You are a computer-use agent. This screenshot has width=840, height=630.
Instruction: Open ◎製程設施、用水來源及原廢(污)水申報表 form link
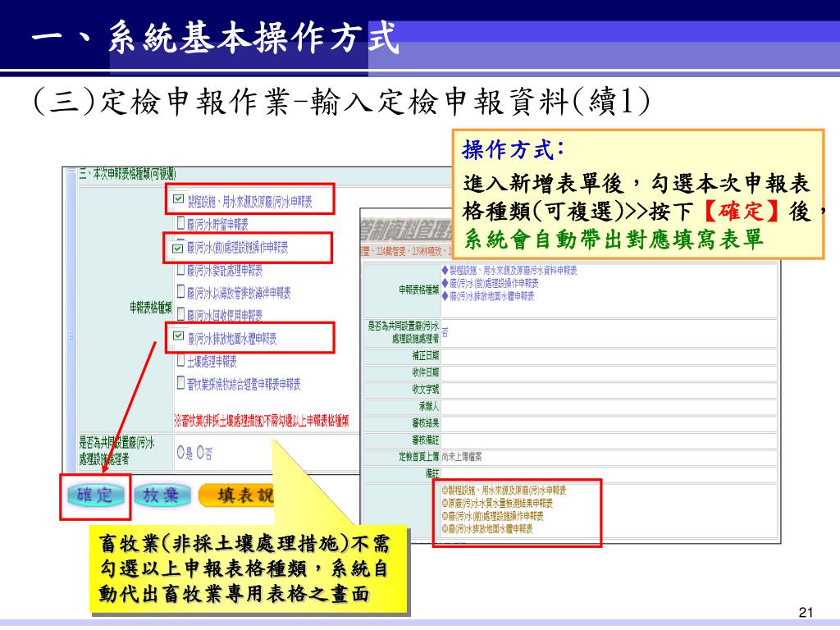(504, 491)
